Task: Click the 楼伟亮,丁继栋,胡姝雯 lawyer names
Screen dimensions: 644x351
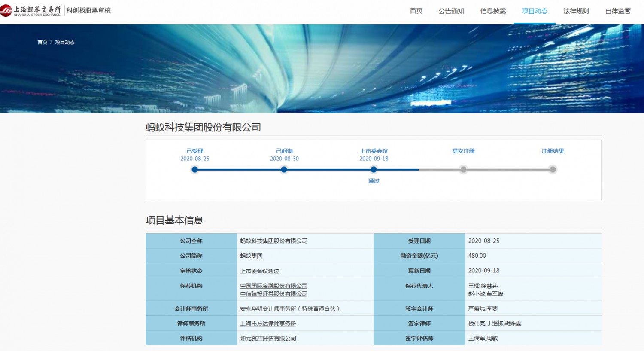Action: point(495,324)
